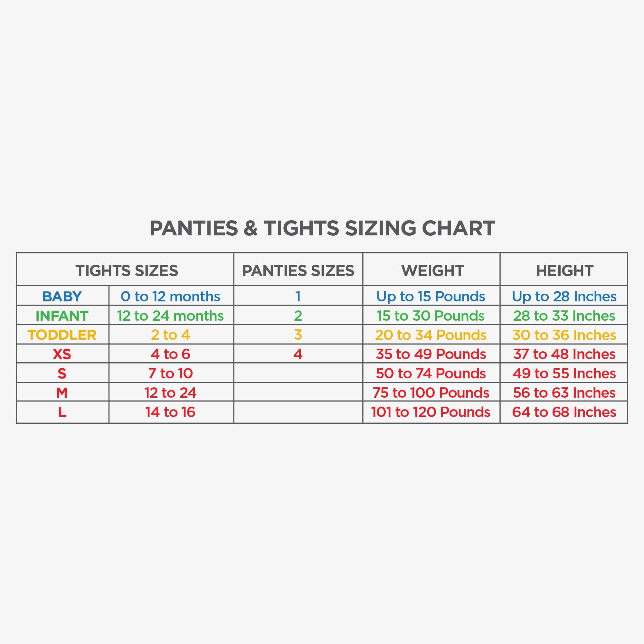The image size is (644, 644).
Task: Select the INFANT size label
Action: click(x=62, y=316)
